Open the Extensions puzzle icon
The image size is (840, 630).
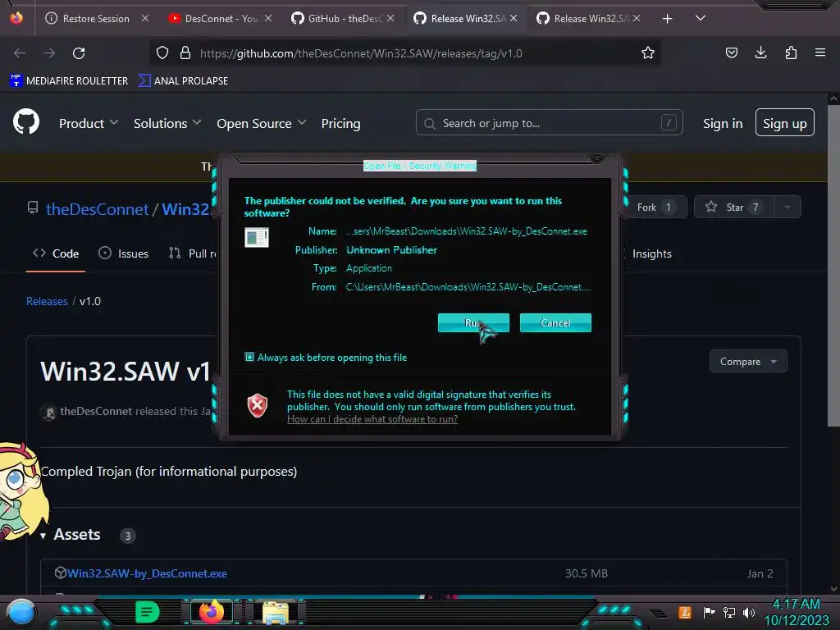(791, 52)
